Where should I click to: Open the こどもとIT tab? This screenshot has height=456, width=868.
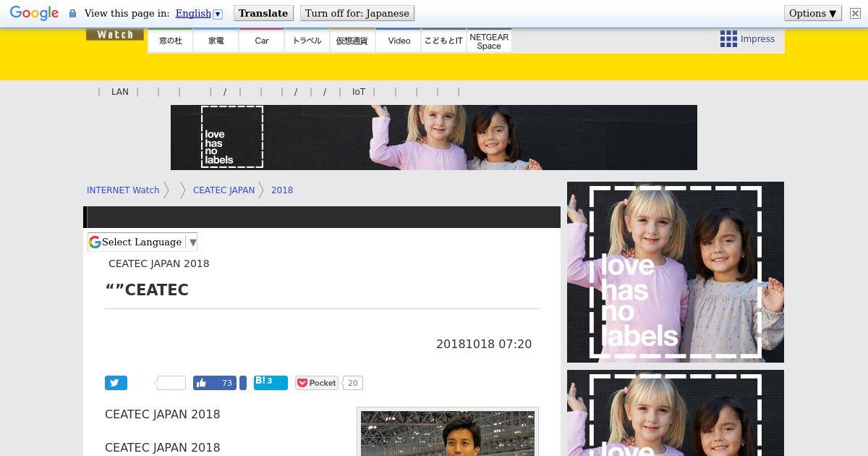[443, 41]
